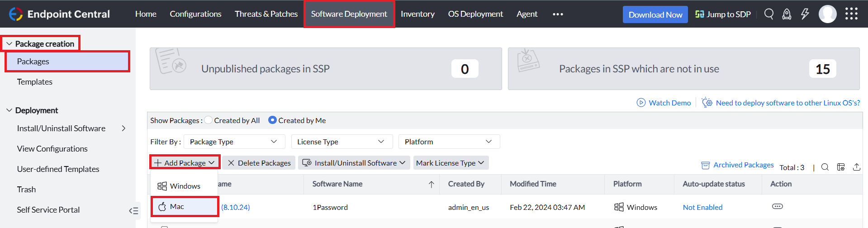Sort table by Software Name column
Screen dimensions: 868x228
coord(337,184)
